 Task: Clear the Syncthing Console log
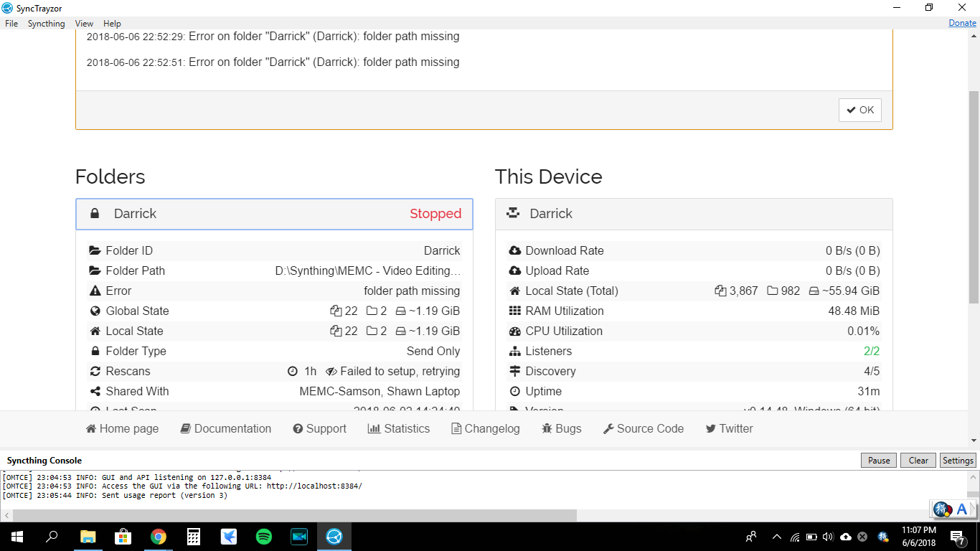tap(918, 461)
